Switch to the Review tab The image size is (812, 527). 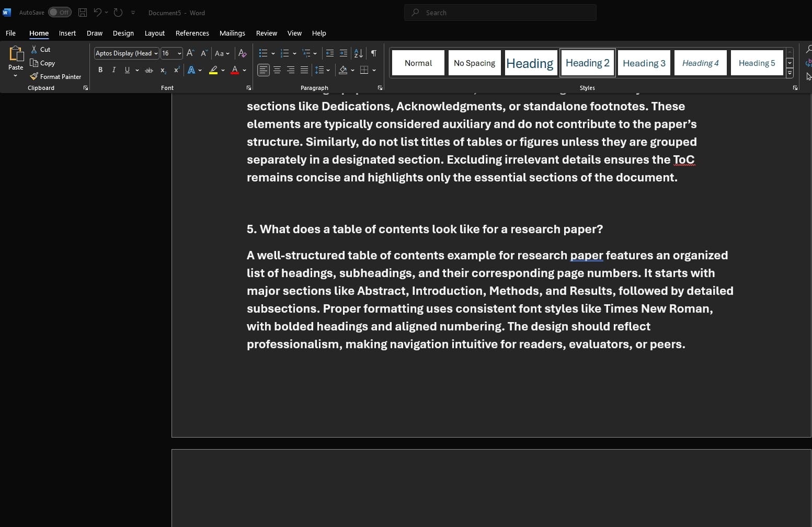(267, 33)
